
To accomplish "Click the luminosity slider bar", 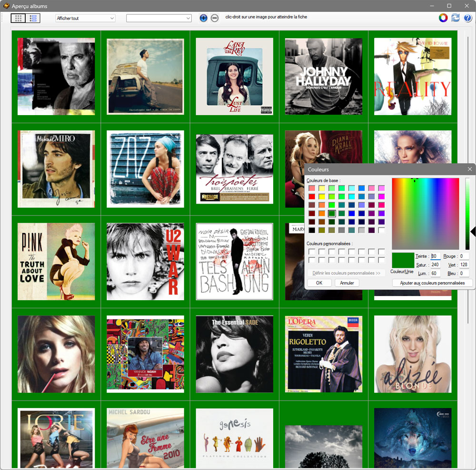I will 467,214.
